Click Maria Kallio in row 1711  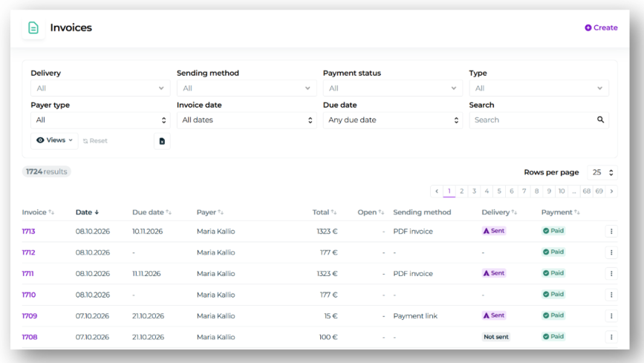point(215,273)
